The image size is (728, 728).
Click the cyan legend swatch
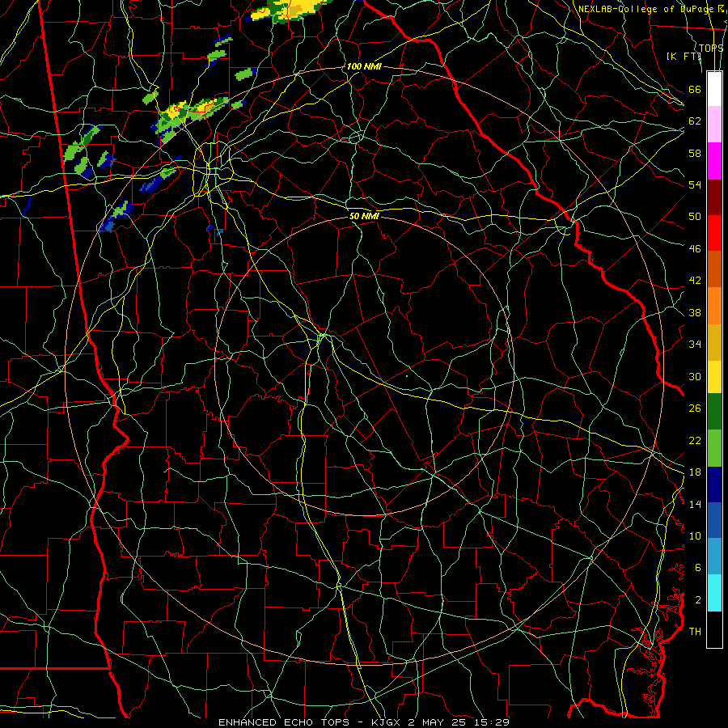click(714, 593)
